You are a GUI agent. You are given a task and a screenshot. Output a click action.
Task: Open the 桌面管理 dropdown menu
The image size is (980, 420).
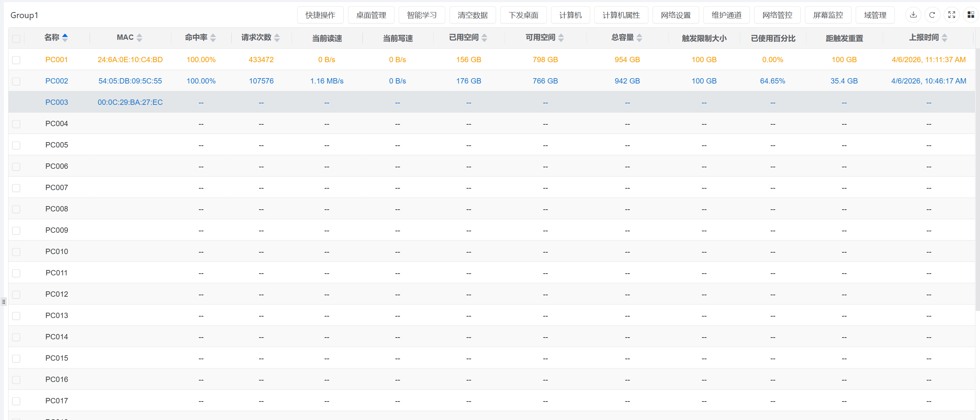pos(371,15)
